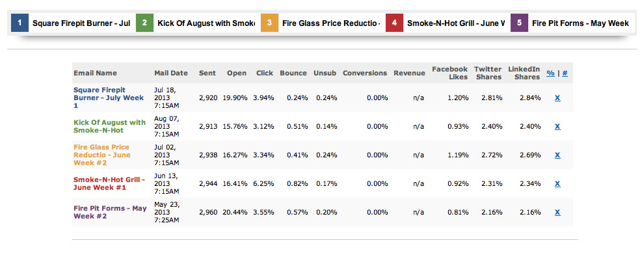Open Square Firepit Burner - July Week 1 email
The image size is (644, 264).
pyautogui.click(x=99, y=98)
